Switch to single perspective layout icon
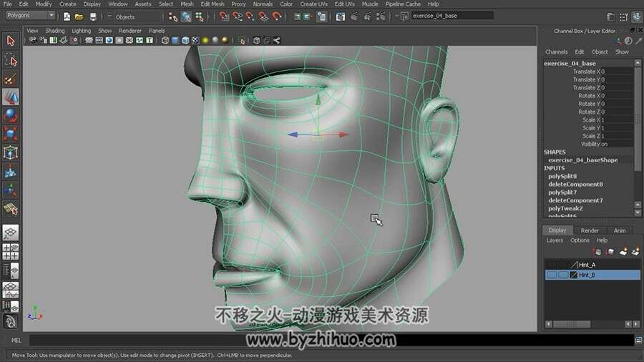The image size is (644, 362). (10, 233)
